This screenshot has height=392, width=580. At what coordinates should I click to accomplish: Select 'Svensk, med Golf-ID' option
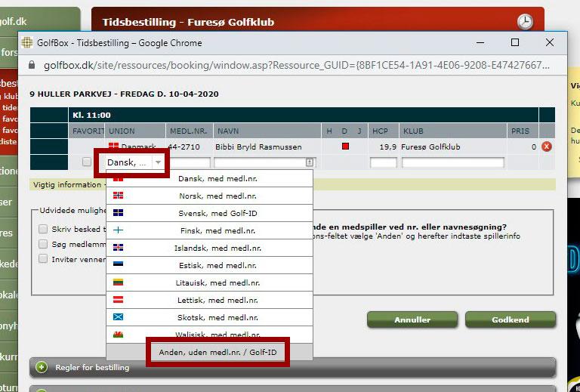(209, 213)
